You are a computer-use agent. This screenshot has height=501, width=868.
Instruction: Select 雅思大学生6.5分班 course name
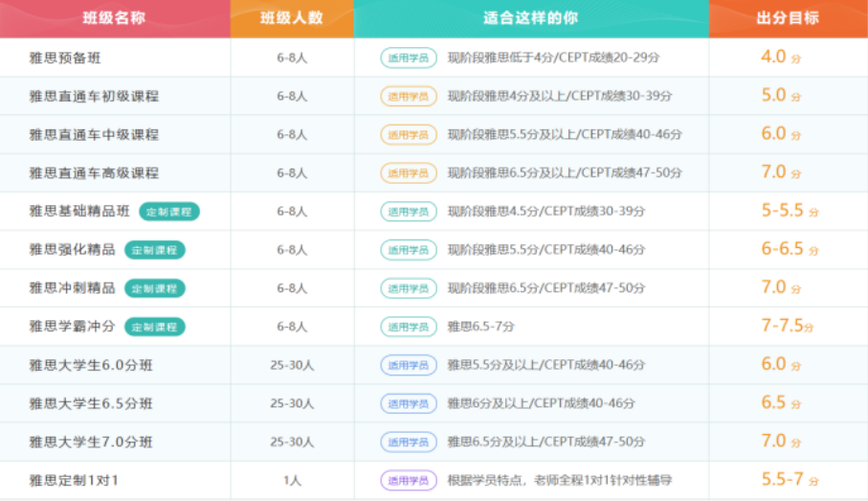pos(91,403)
